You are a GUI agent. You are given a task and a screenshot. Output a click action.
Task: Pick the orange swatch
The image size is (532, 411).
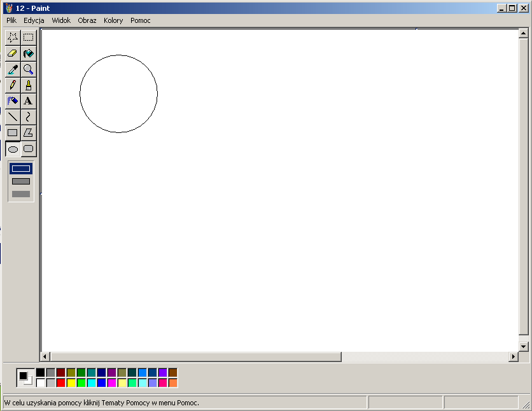point(172,383)
